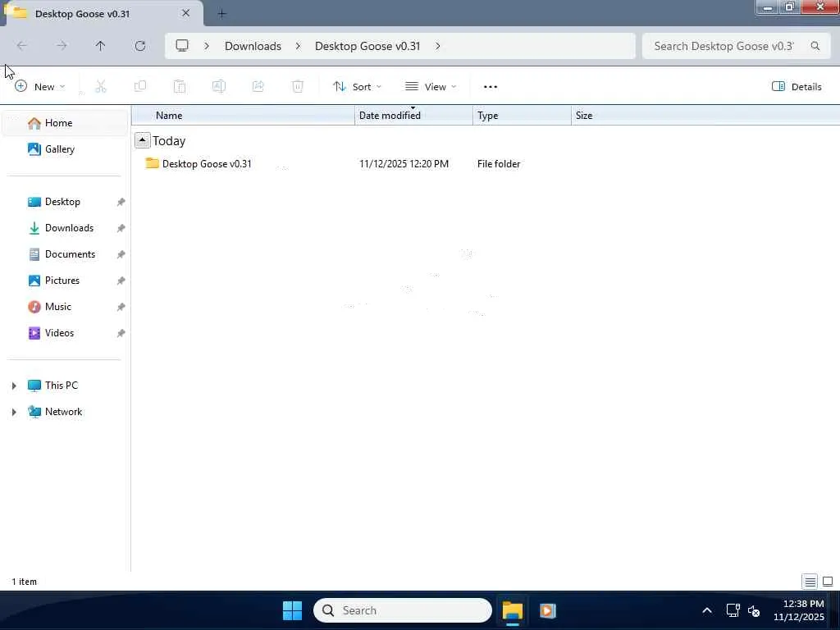This screenshot has width=840, height=630.
Task: Click the Share toolbar icon
Action: [x=258, y=86]
